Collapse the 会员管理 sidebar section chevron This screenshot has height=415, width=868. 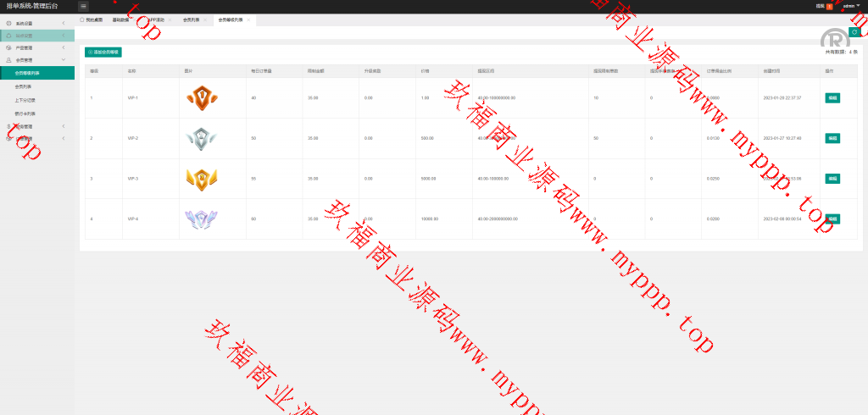coord(64,60)
